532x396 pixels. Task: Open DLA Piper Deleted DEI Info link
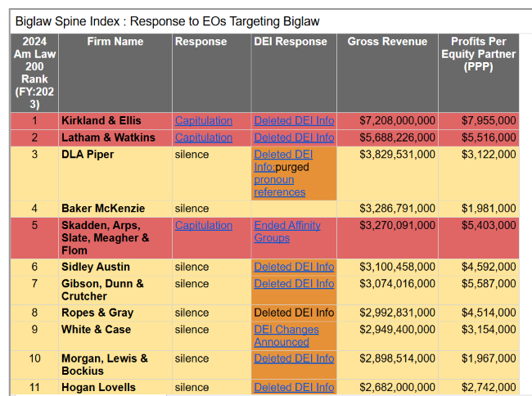pos(283,160)
